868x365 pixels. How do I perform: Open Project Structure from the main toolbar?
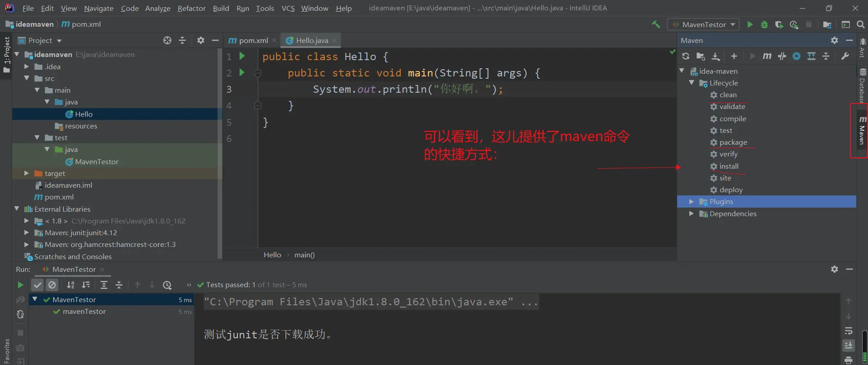point(827,24)
